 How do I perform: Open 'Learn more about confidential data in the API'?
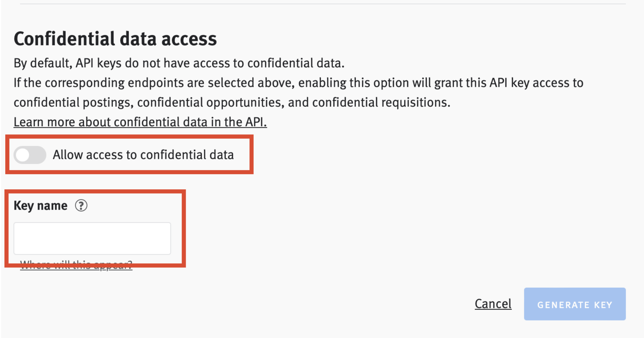point(140,122)
